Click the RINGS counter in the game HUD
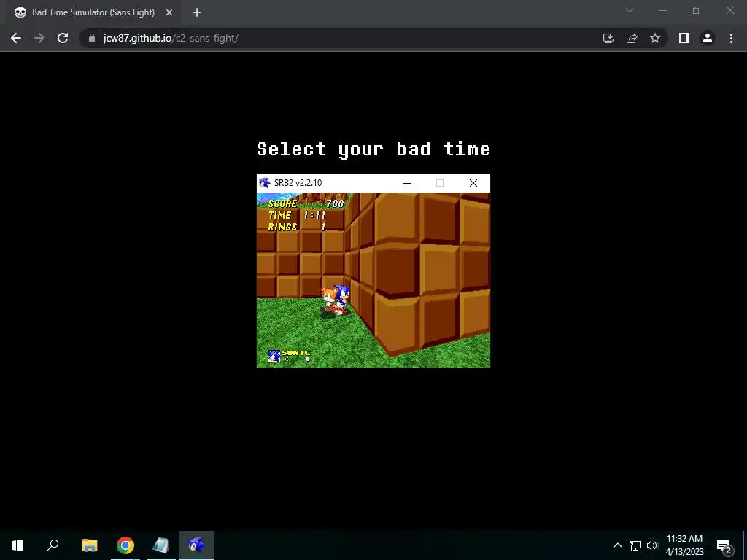This screenshot has width=747, height=560. tap(297, 227)
